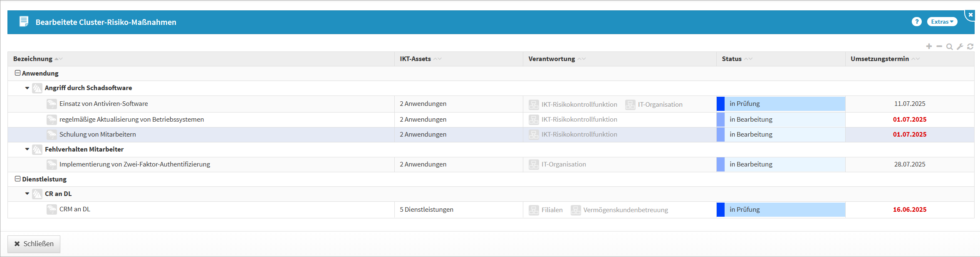Click the wrench settings icon above the table
The height and width of the screenshot is (257, 980).
pyautogui.click(x=960, y=47)
